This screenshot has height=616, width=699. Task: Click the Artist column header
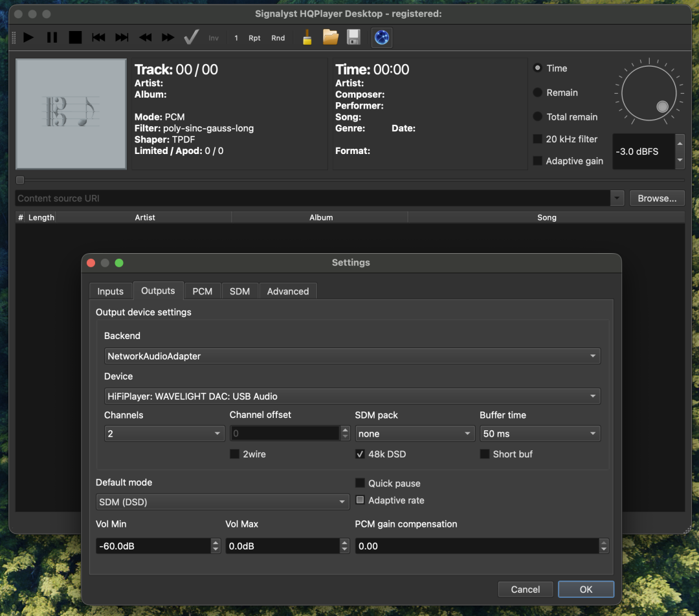pos(145,217)
